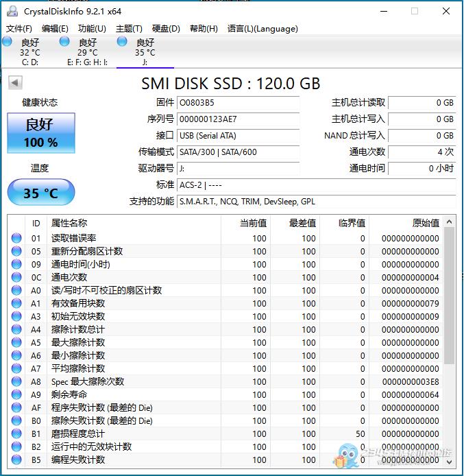Click the CrystalDiskInfo app icon in title bar
The image size is (464, 476).
tap(12, 11)
